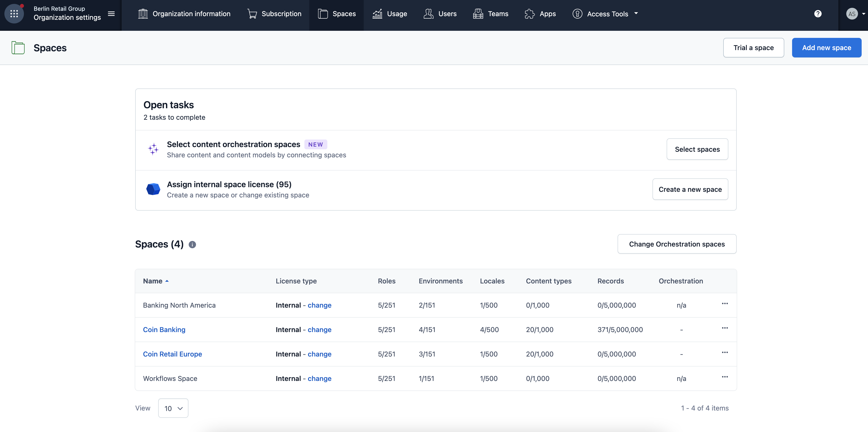Open the three-dot menu for Workflows Space
The height and width of the screenshot is (432, 868).
[725, 377]
